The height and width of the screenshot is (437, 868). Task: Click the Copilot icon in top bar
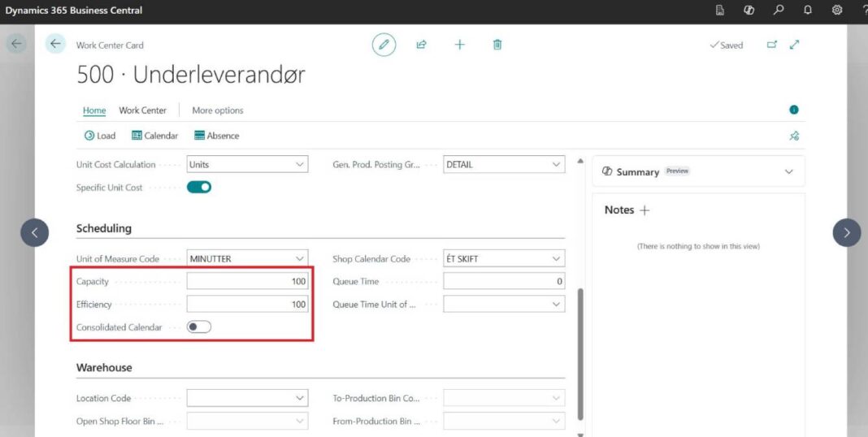pyautogui.click(x=749, y=10)
